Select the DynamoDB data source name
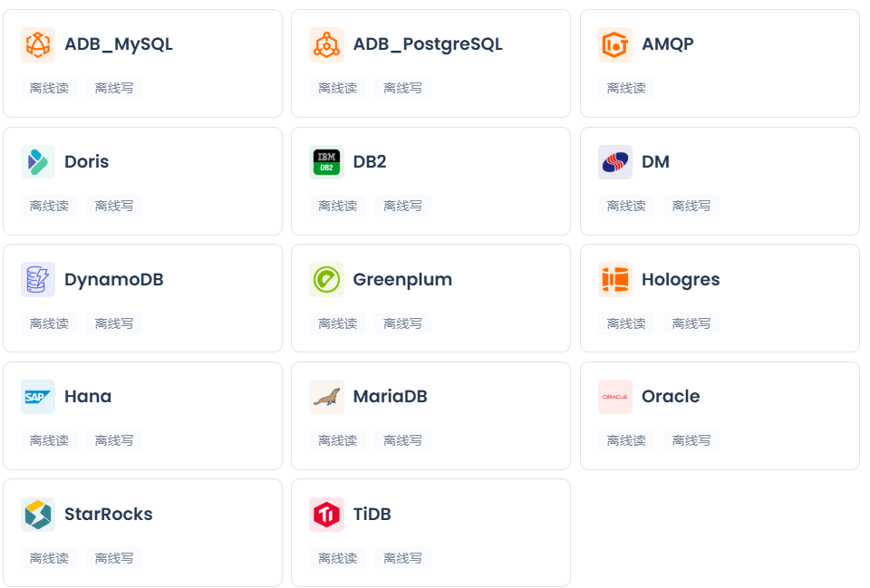This screenshot has height=588, width=870. 114,280
